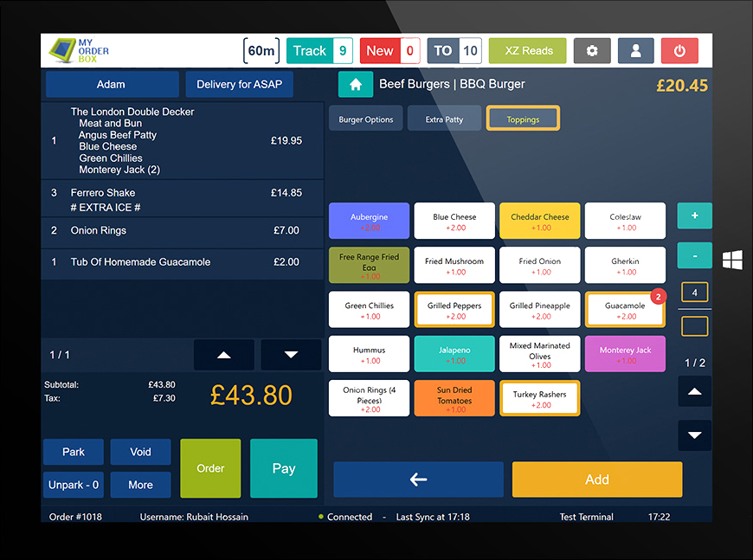Click the orange Add button

[x=597, y=479]
